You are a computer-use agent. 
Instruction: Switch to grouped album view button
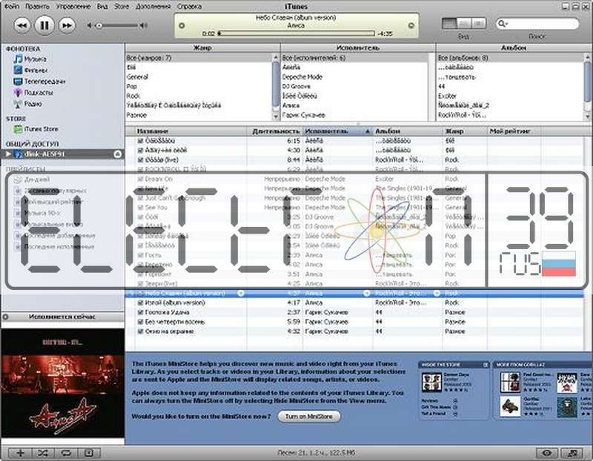(x=464, y=23)
